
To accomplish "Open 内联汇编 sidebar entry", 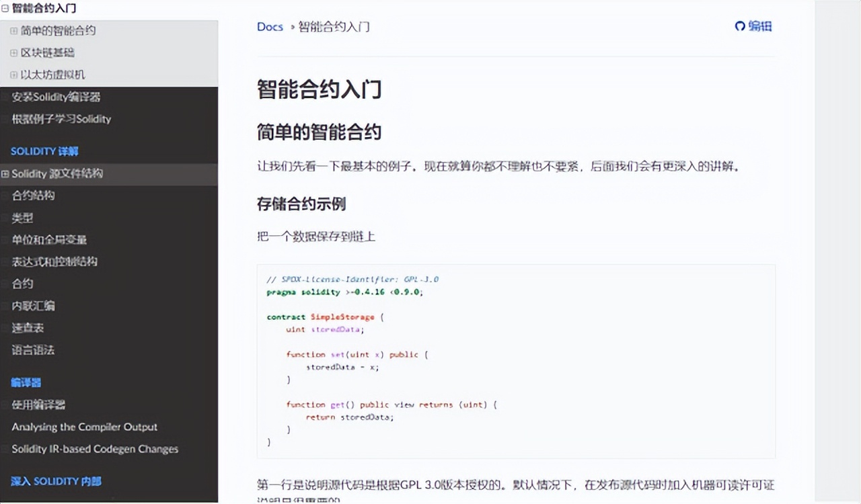I will point(33,306).
